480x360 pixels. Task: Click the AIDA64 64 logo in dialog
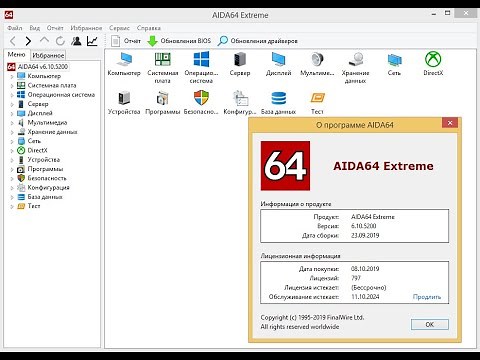coord(285,166)
